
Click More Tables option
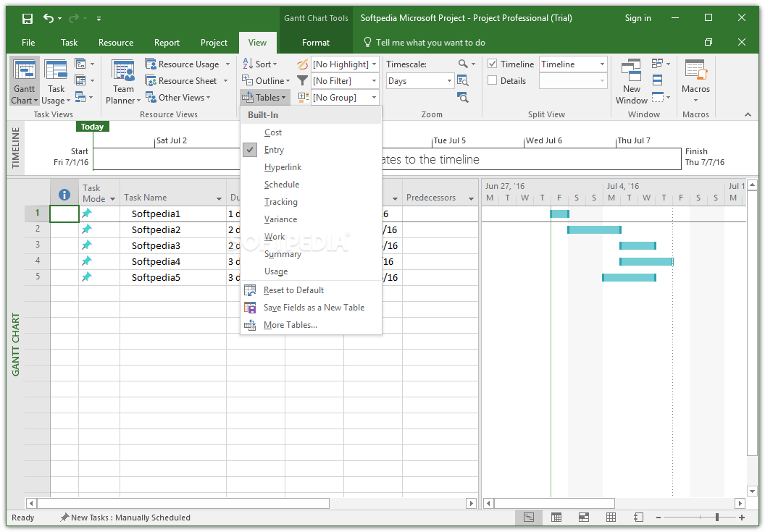coord(290,325)
